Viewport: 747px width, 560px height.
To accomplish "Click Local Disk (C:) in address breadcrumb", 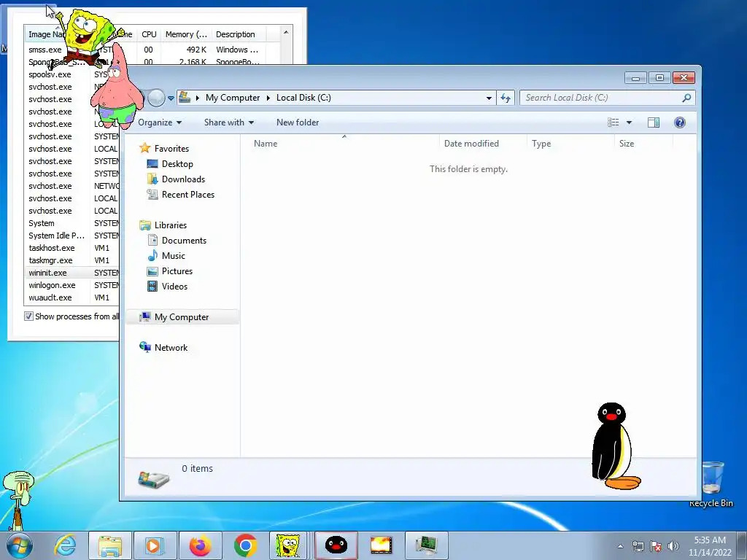I will tap(303, 98).
